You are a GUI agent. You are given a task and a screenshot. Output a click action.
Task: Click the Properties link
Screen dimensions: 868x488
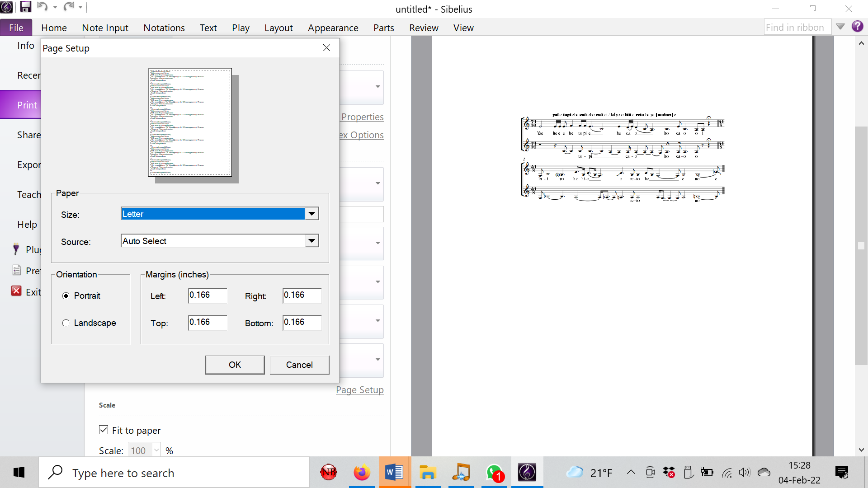363,117
